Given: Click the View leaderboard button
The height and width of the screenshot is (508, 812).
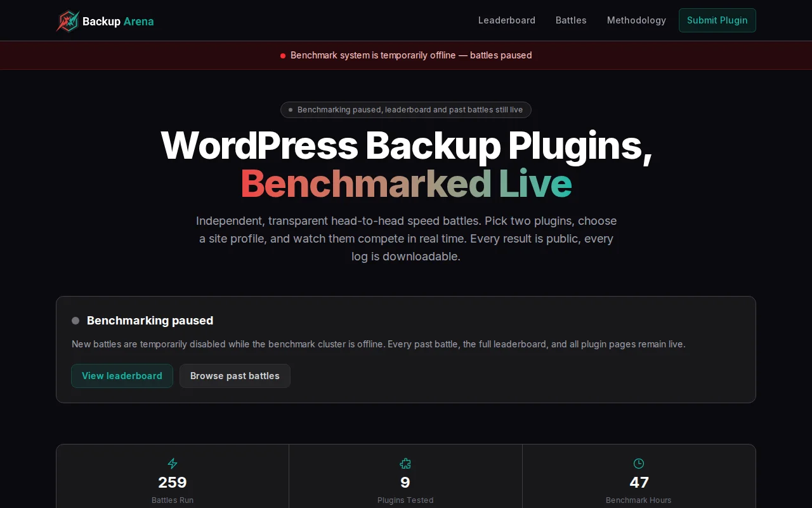Looking at the screenshot, I should (x=122, y=376).
